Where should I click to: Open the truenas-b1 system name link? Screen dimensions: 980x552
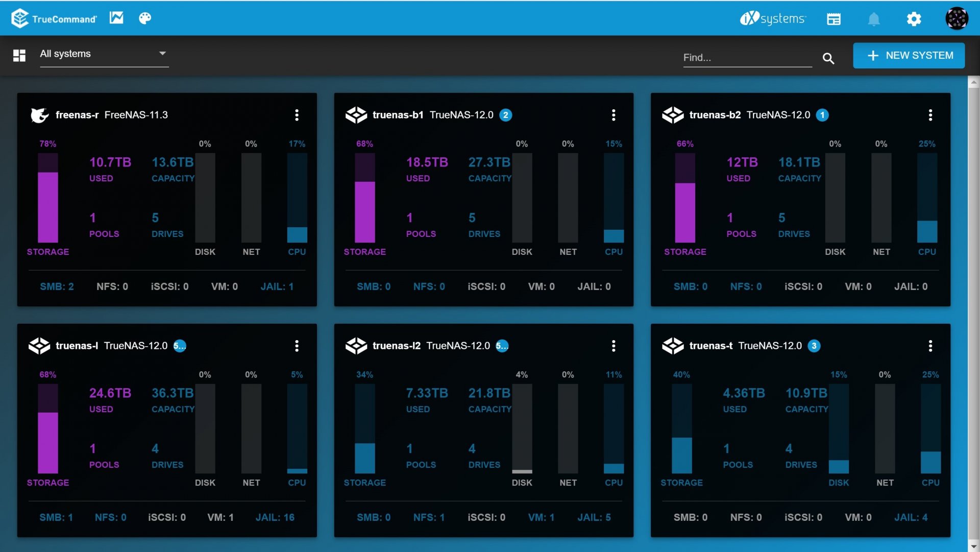(398, 115)
